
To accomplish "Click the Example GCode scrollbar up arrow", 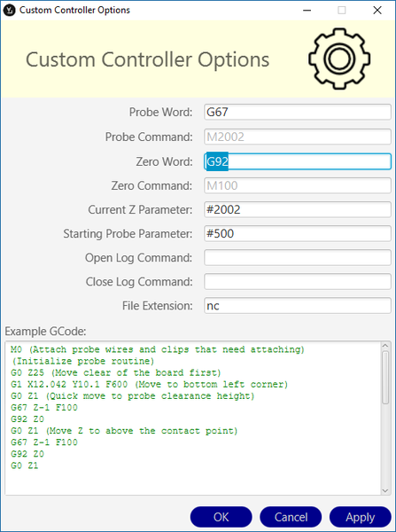I will click(385, 346).
